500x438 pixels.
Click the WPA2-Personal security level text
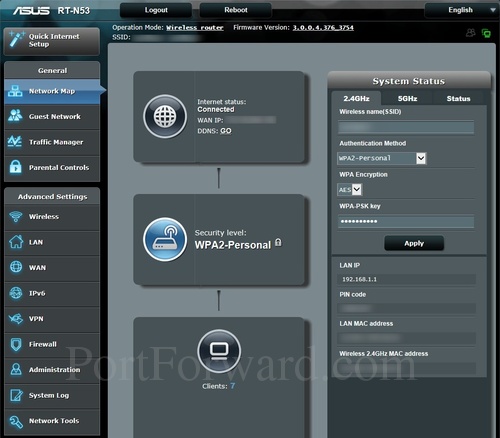pos(233,245)
